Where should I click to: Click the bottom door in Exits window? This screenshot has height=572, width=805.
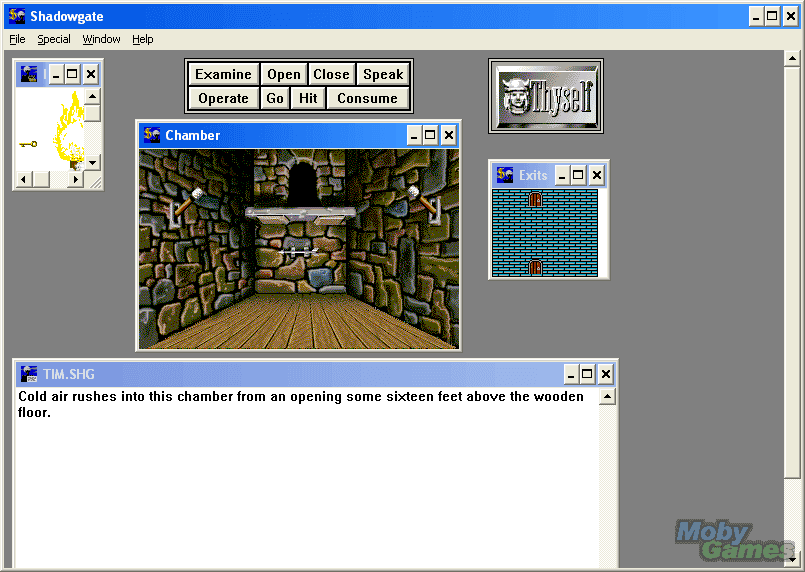pyautogui.click(x=535, y=268)
